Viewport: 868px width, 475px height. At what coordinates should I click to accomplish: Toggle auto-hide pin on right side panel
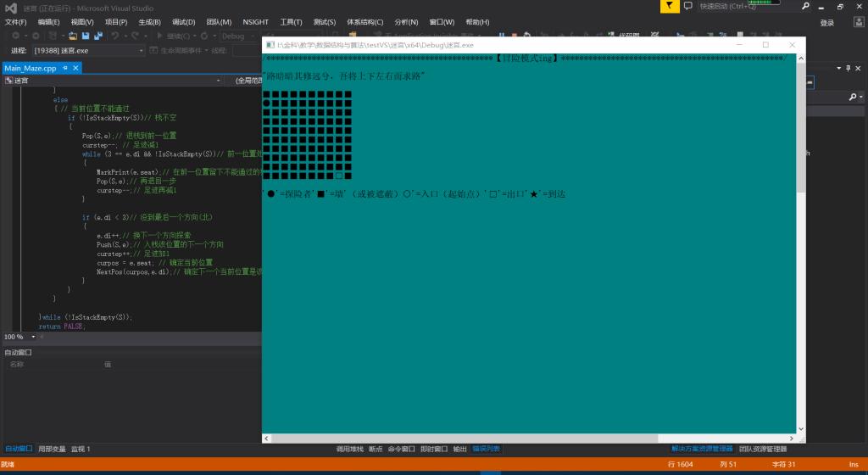point(847,68)
